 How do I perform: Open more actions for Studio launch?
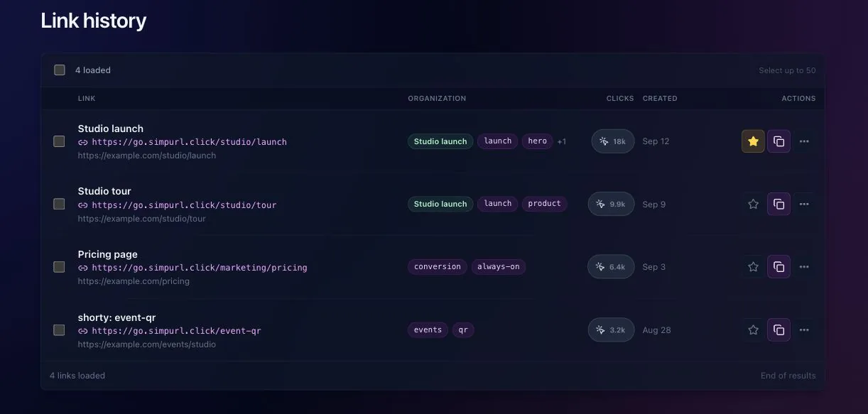[804, 141]
